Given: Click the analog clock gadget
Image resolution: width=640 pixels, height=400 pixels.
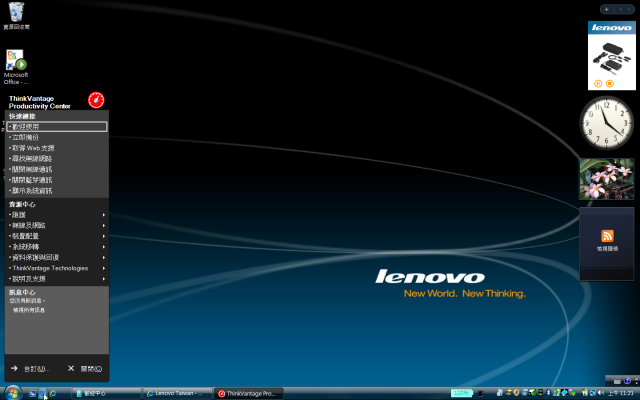Looking at the screenshot, I should (607, 123).
